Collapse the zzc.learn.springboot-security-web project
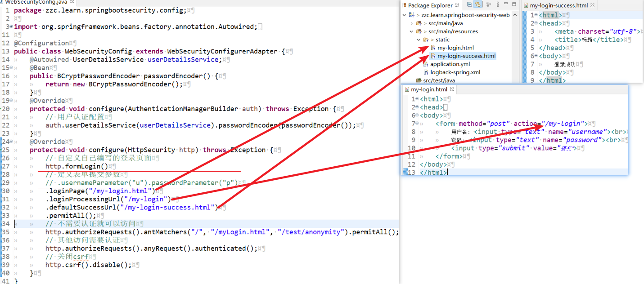 coord(404,15)
